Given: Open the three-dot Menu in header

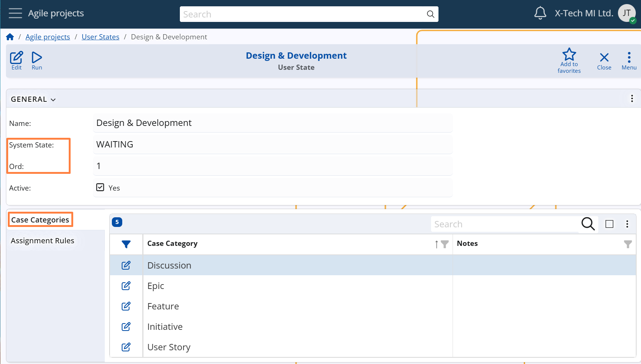Looking at the screenshot, I should 629,61.
